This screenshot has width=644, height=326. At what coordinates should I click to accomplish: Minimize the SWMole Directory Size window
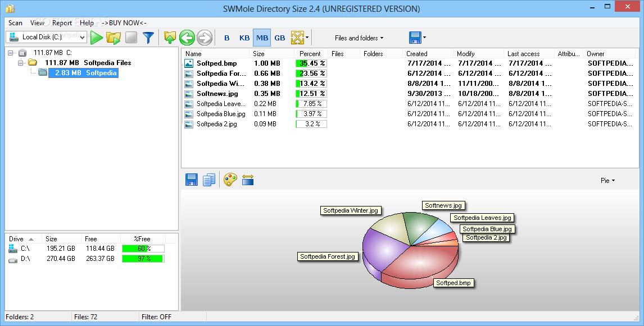click(593, 7)
